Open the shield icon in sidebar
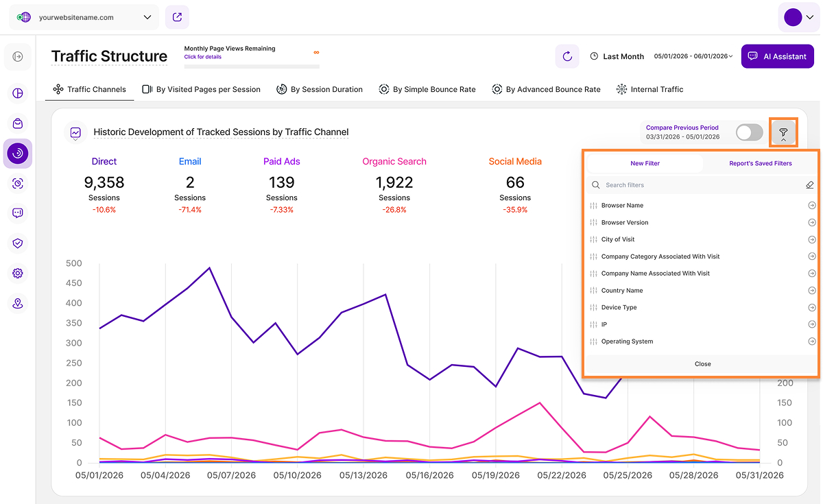The width and height of the screenshot is (823, 504). [x=18, y=243]
